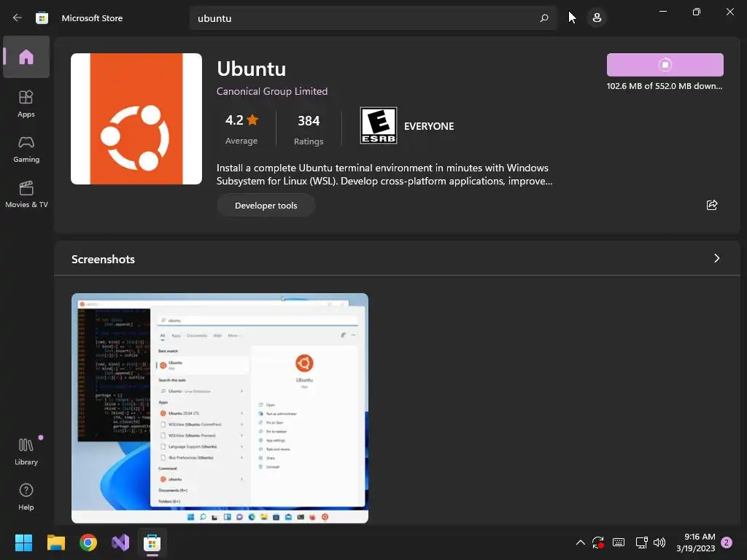Viewport: 747px width, 560px height.
Task: Click the Microsoft Store logo icon
Action: (42, 18)
